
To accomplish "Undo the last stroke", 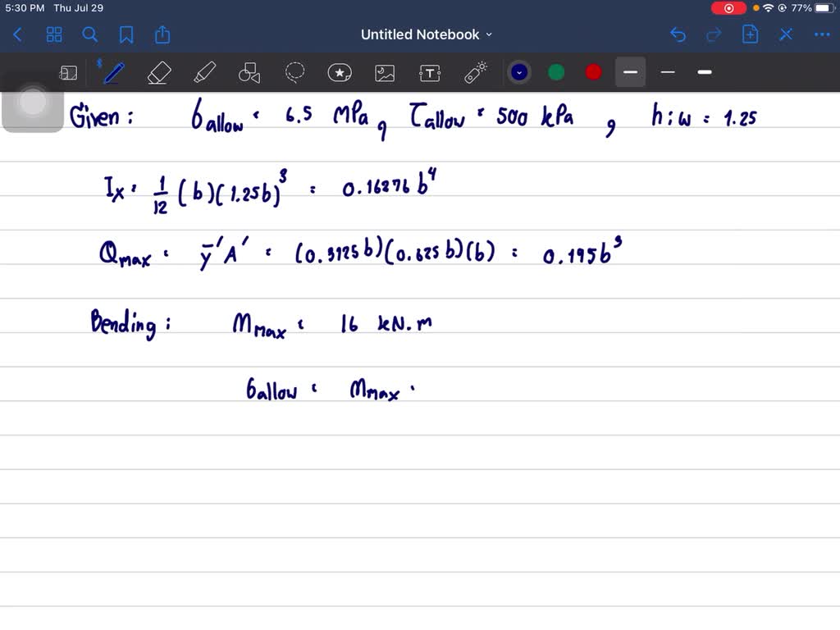I will coord(678,34).
